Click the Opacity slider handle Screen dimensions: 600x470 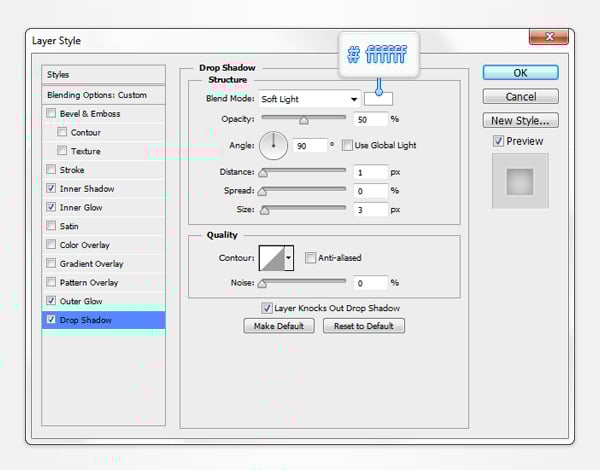coord(303,119)
